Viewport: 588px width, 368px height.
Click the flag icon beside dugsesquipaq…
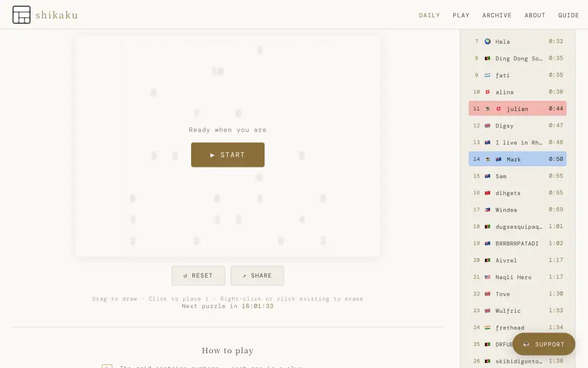tap(488, 226)
